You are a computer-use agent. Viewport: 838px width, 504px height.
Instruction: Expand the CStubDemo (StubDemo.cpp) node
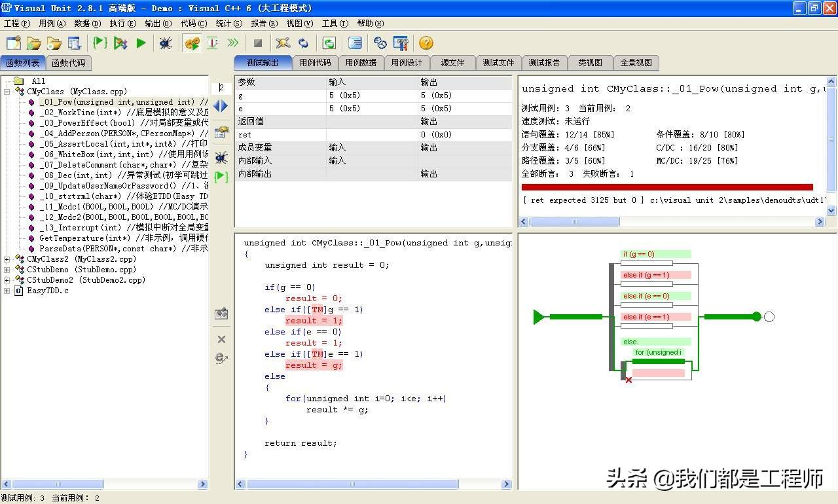click(7, 270)
